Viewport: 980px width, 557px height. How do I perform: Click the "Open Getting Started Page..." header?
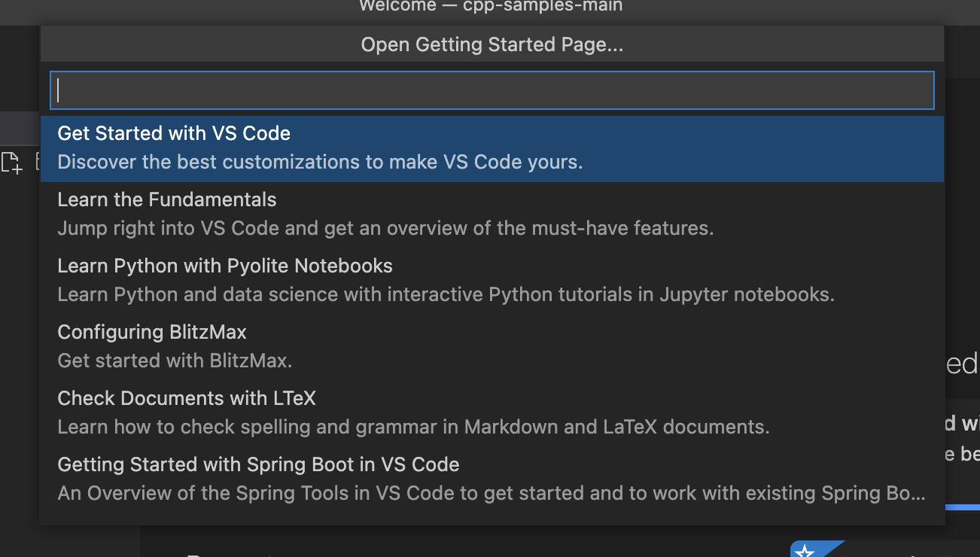click(x=492, y=44)
